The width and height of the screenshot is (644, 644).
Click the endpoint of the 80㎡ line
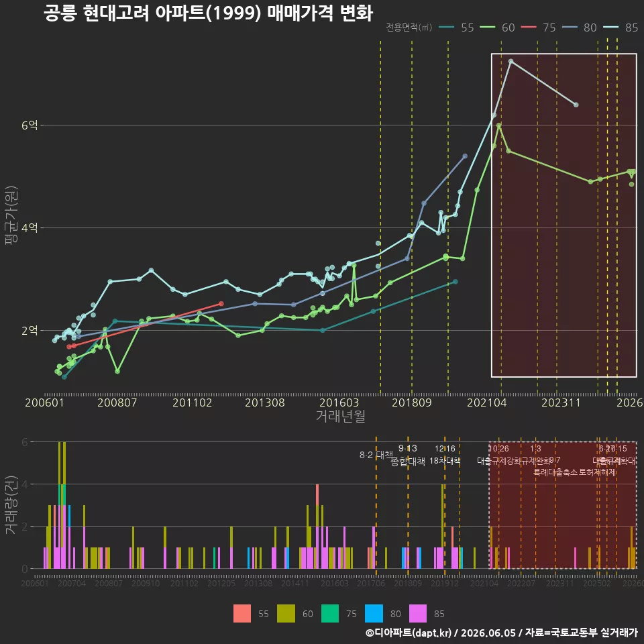click(465, 156)
